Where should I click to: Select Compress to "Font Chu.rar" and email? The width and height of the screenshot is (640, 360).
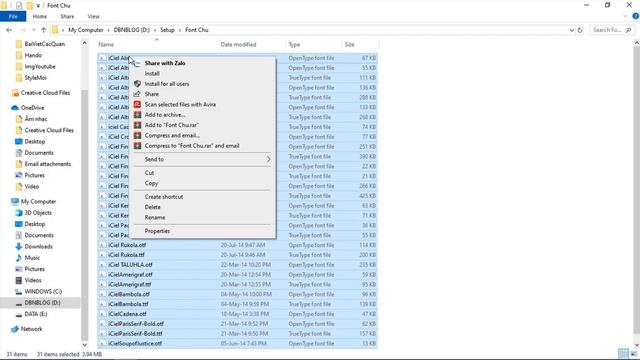pos(192,146)
